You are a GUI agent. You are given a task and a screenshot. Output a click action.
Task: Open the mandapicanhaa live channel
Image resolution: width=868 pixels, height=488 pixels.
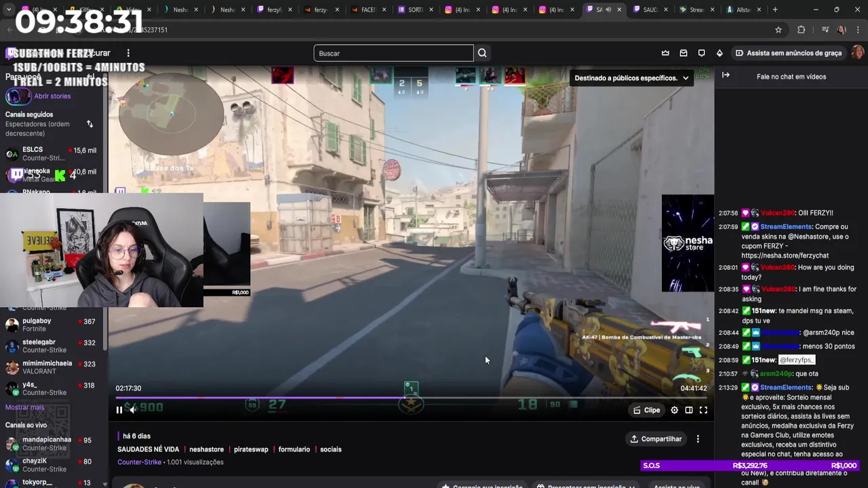[x=53, y=444]
